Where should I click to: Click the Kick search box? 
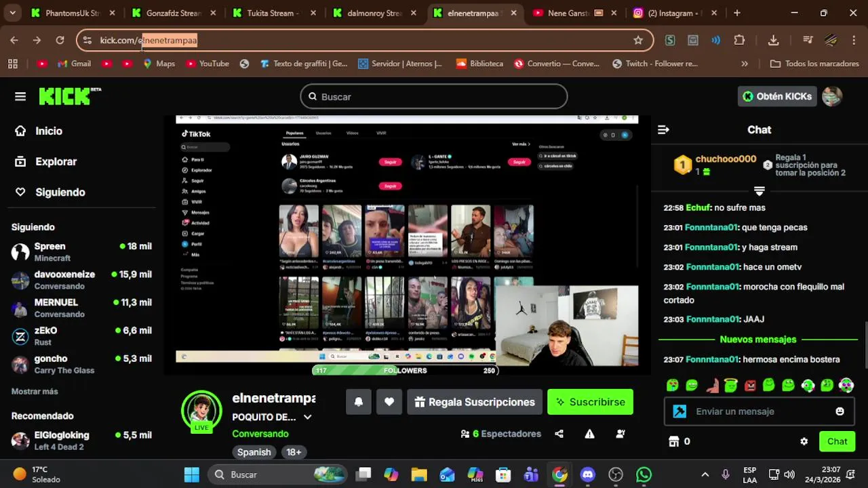(434, 96)
